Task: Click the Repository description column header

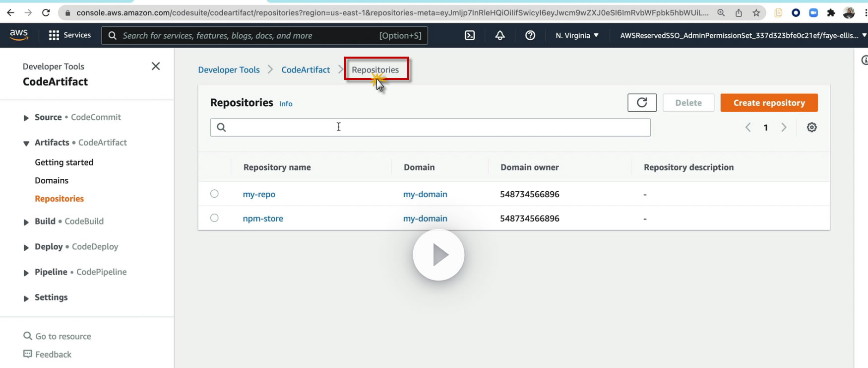Action: tap(688, 167)
